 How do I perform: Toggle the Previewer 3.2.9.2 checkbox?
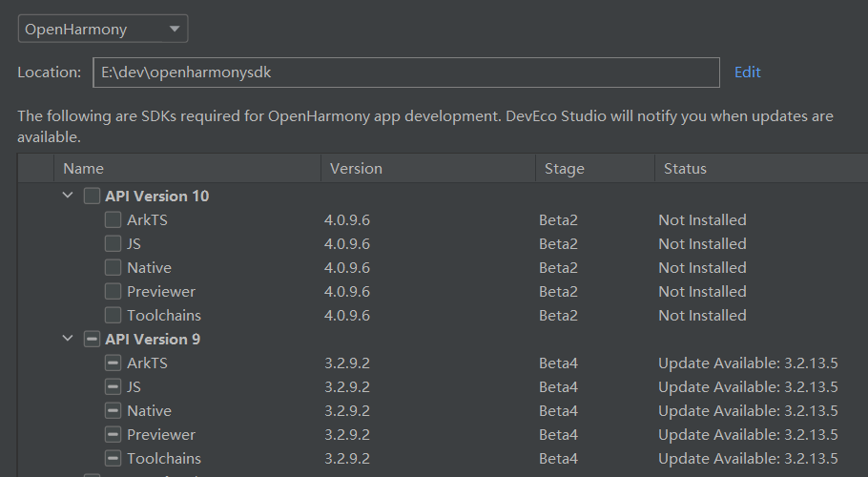point(113,434)
